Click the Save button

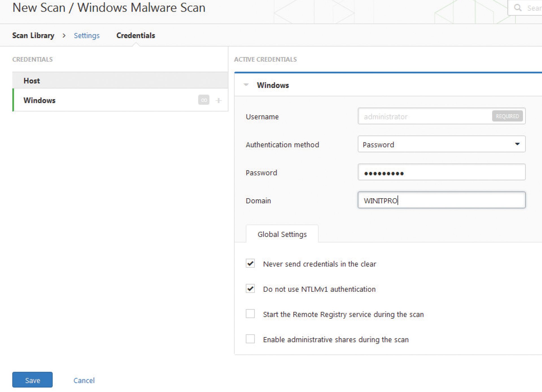(32, 380)
